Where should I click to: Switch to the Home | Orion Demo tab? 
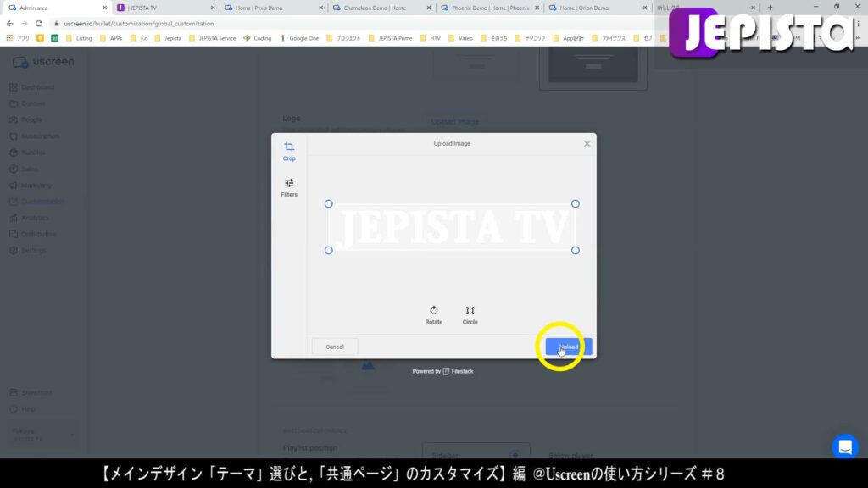coord(597,8)
